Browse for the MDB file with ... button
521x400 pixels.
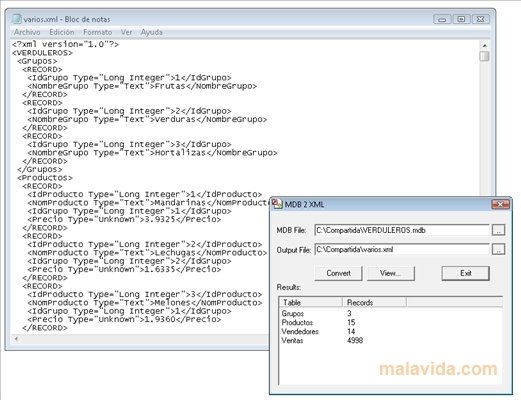(499, 230)
